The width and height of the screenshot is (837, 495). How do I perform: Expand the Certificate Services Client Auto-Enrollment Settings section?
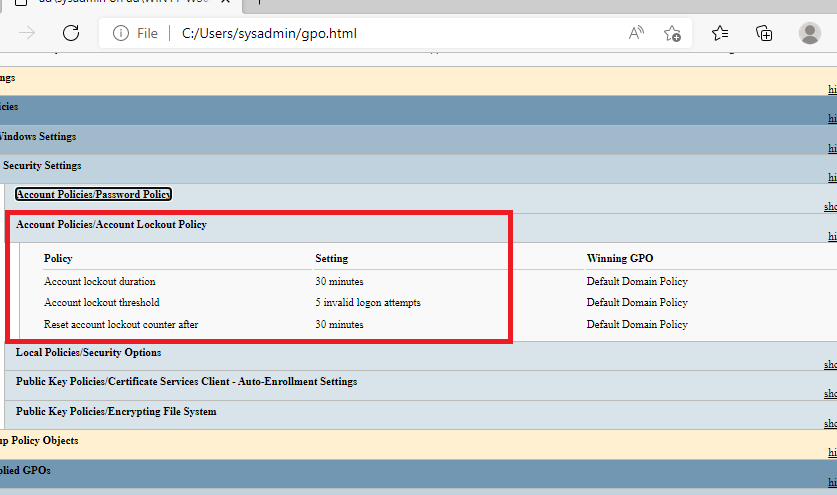[186, 382]
